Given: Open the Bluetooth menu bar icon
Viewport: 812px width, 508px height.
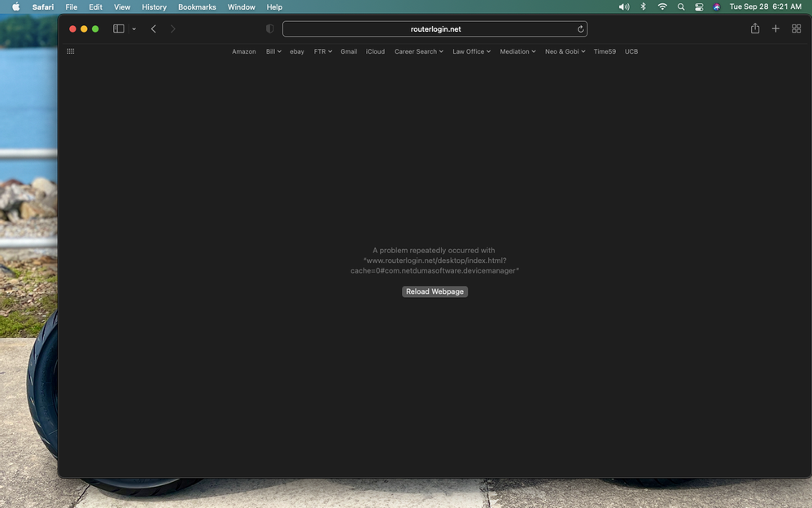Looking at the screenshot, I should (644, 7).
